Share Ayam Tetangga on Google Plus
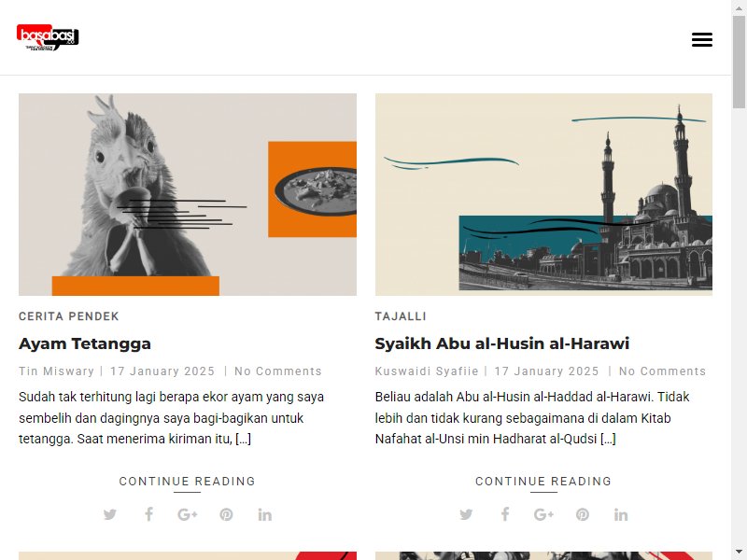The image size is (747, 560). (x=188, y=514)
